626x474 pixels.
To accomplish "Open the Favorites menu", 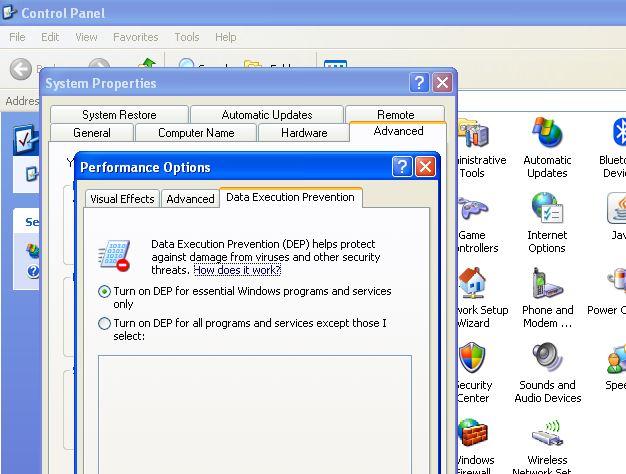I will click(x=136, y=37).
